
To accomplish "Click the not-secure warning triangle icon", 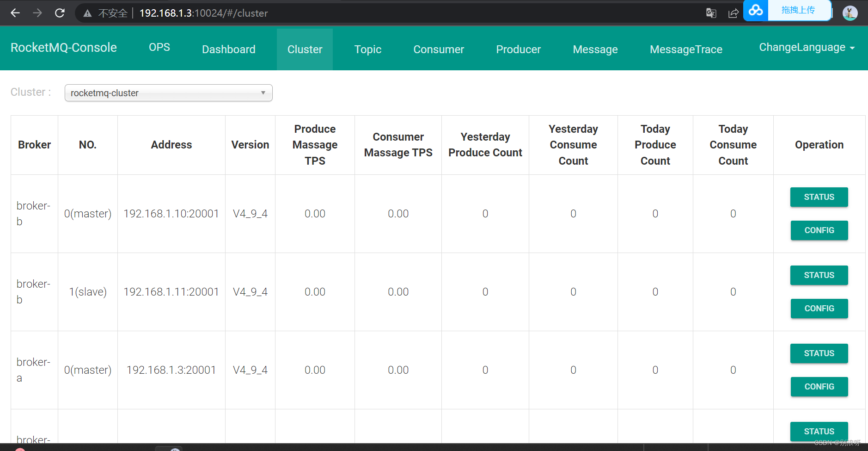I will tap(87, 13).
